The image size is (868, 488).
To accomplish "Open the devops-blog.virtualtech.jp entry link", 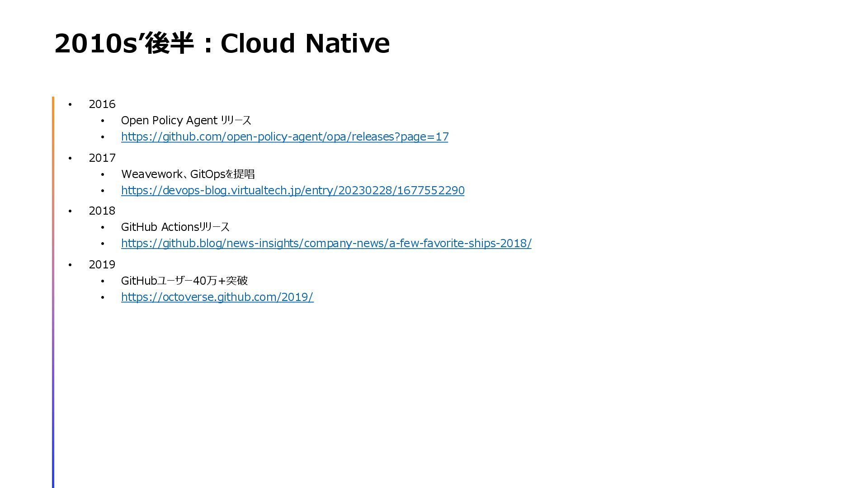I will [x=292, y=190].
